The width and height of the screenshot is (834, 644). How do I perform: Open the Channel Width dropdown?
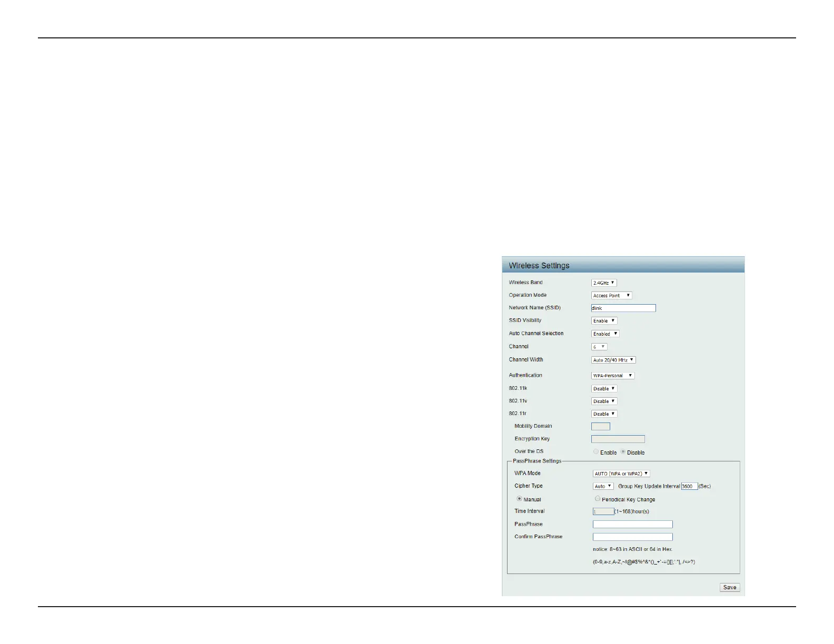pyautogui.click(x=613, y=360)
